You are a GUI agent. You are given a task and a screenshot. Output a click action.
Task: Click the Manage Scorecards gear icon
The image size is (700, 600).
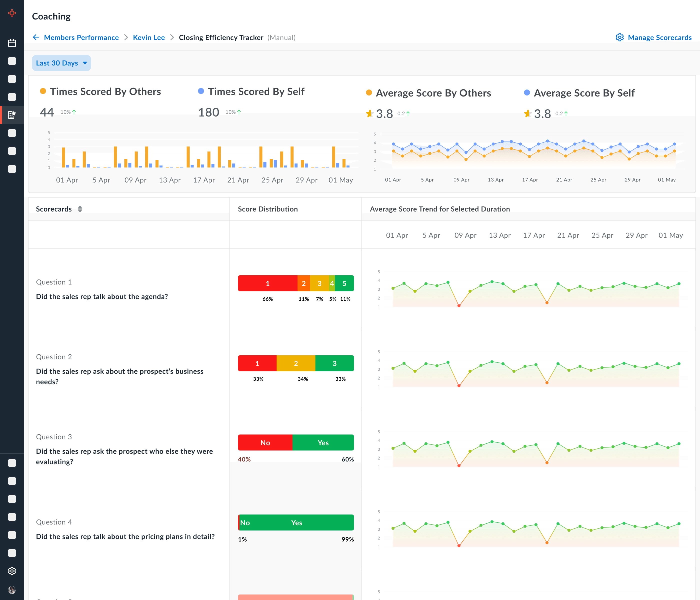(619, 37)
